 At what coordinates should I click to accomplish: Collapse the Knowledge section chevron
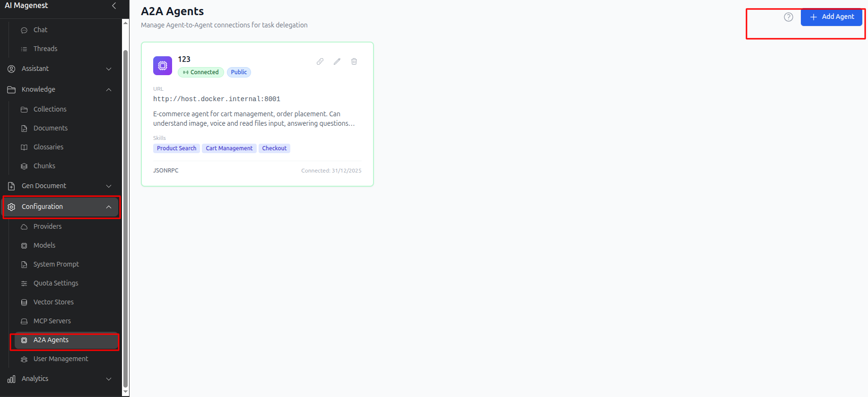(x=109, y=90)
